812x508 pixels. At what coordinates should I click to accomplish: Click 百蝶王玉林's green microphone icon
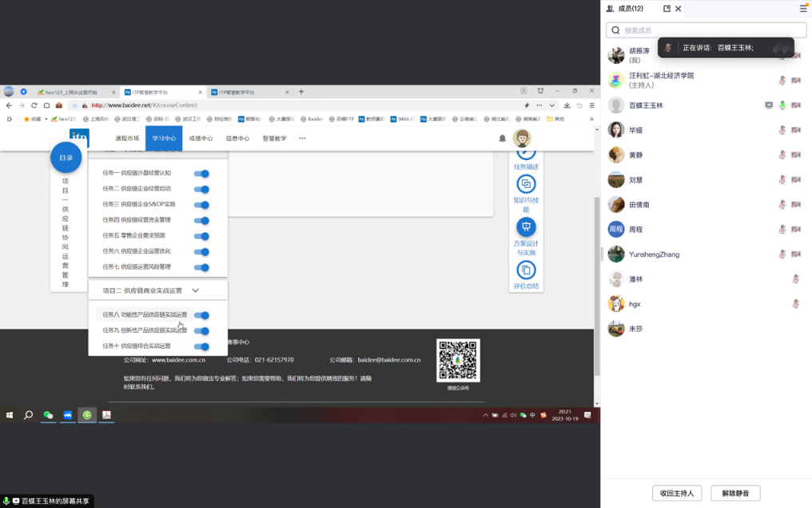point(782,105)
